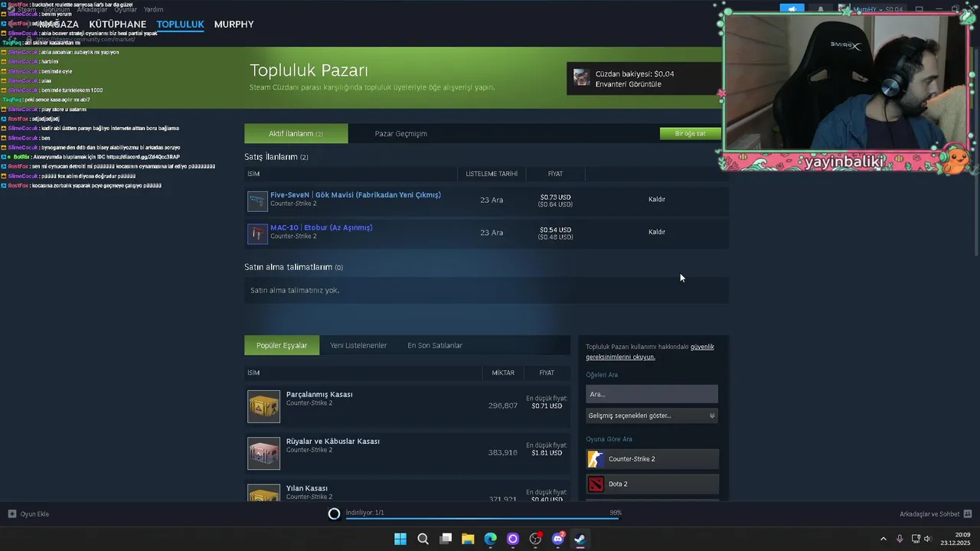
Task: Select the En Son Satılanlar tab
Action: (435, 345)
